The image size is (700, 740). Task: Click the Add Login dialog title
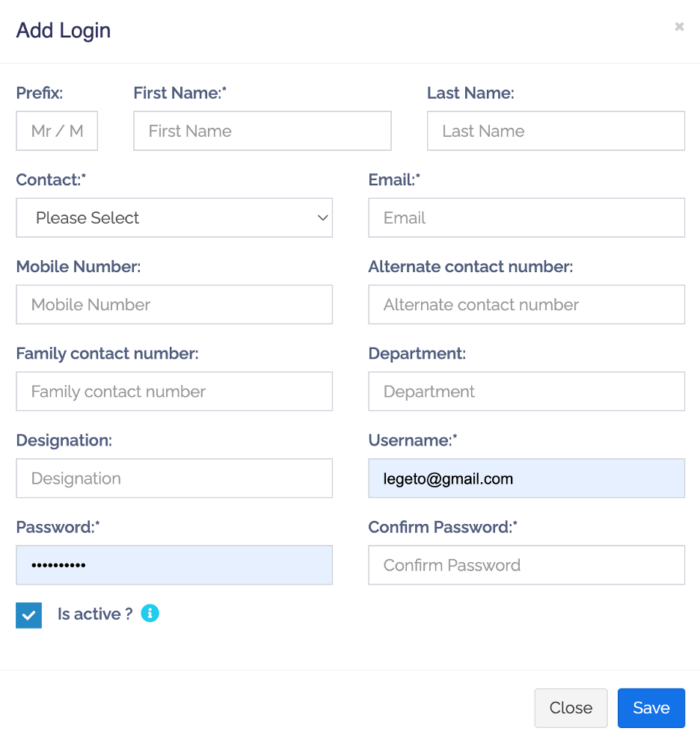pyautogui.click(x=64, y=31)
